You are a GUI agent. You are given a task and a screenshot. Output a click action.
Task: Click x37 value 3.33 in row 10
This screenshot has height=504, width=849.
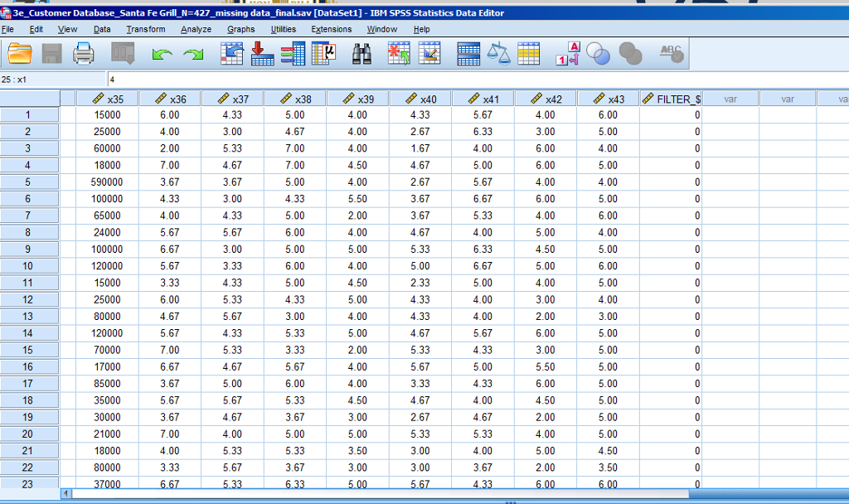pos(232,266)
